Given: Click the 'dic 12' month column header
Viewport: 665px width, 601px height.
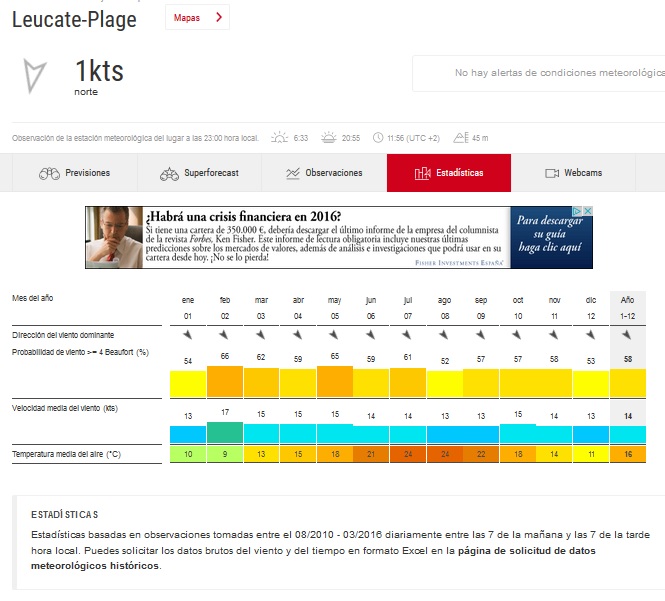Looking at the screenshot, I should tap(591, 308).
